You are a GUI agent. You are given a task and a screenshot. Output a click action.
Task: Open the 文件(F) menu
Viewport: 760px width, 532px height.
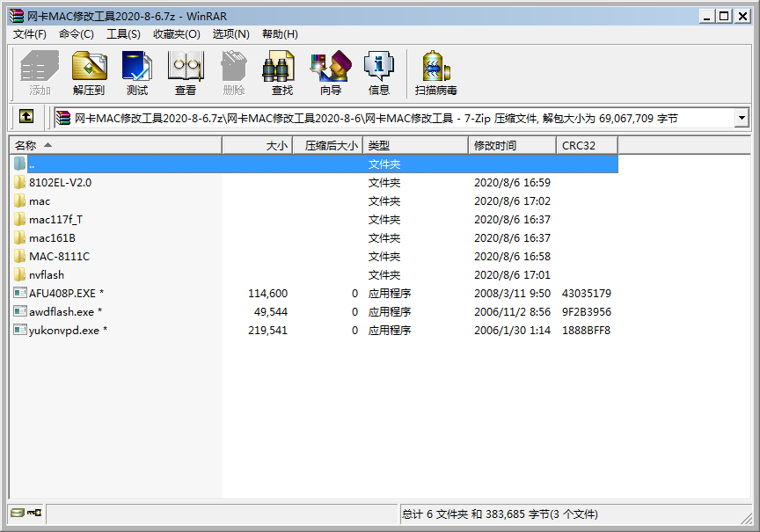click(30, 34)
